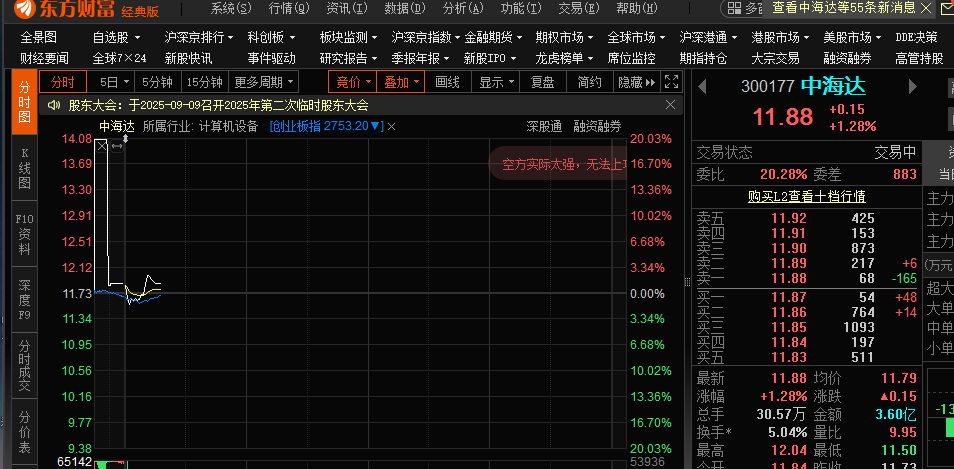Open 全球7×24 news feed

(119, 59)
